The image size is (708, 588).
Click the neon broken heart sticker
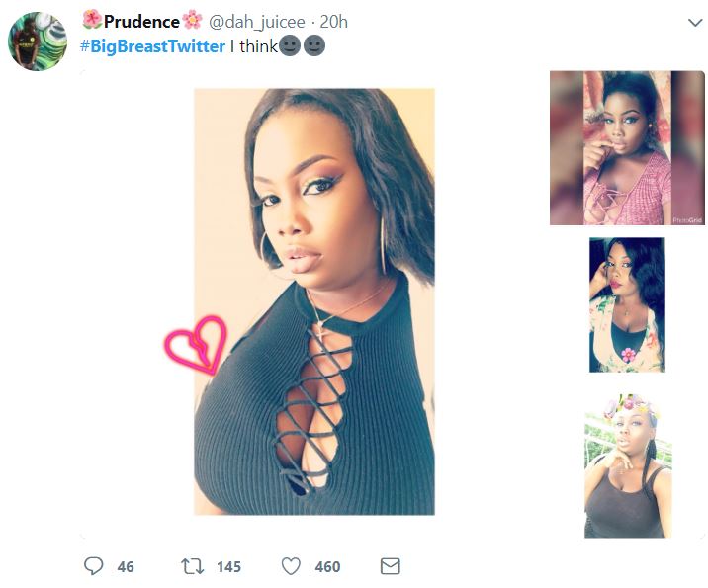pos(195,345)
